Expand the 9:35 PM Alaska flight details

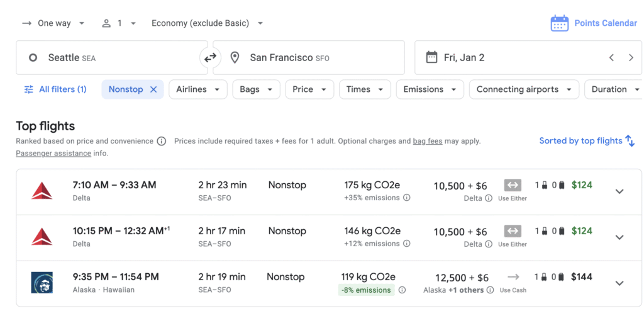619,283
